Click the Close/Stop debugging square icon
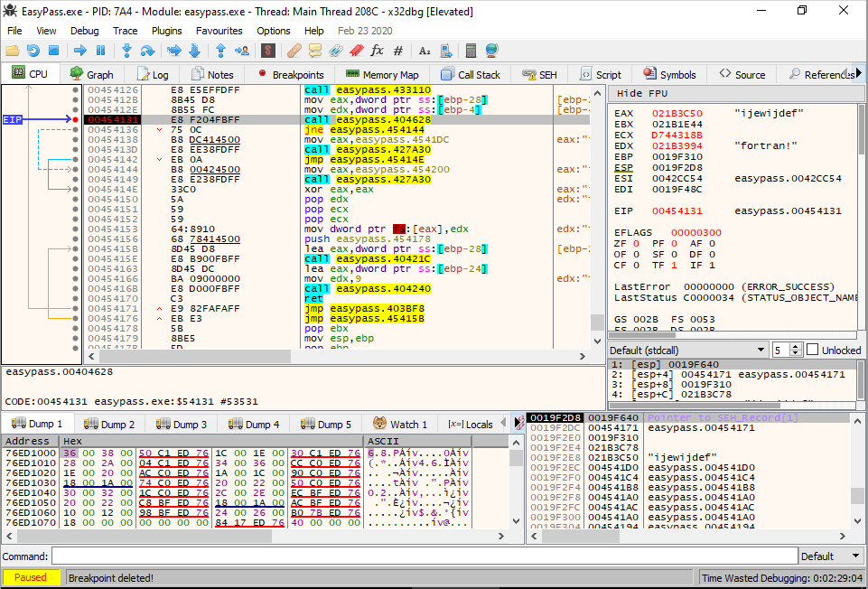The width and height of the screenshot is (868, 589). tap(53, 51)
